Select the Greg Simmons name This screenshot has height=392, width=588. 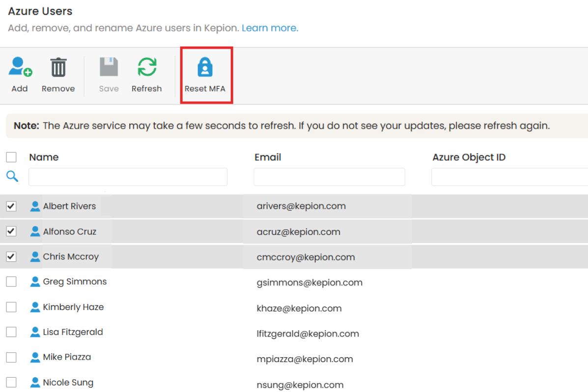(75, 281)
